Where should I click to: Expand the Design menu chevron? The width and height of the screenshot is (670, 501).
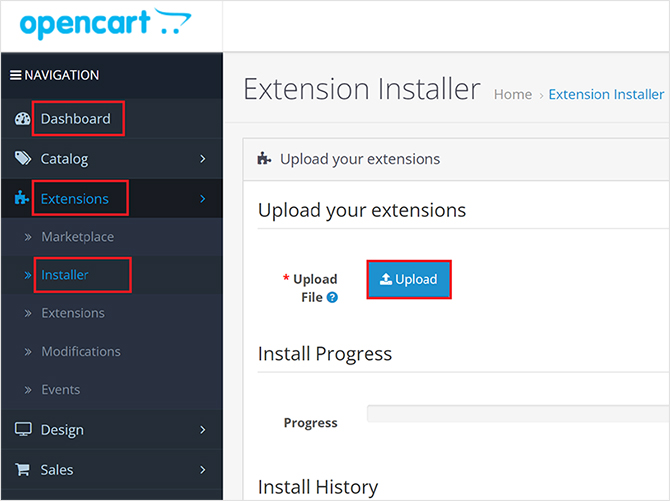point(203,430)
